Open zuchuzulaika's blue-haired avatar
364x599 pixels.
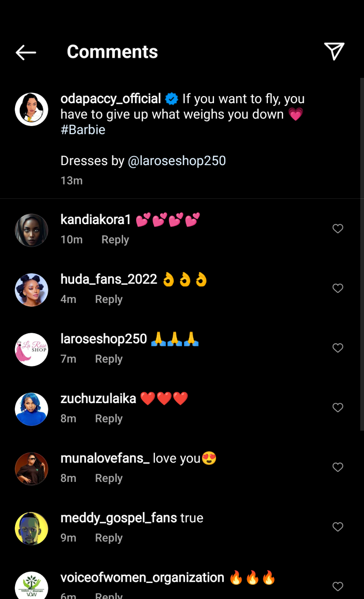(32, 409)
